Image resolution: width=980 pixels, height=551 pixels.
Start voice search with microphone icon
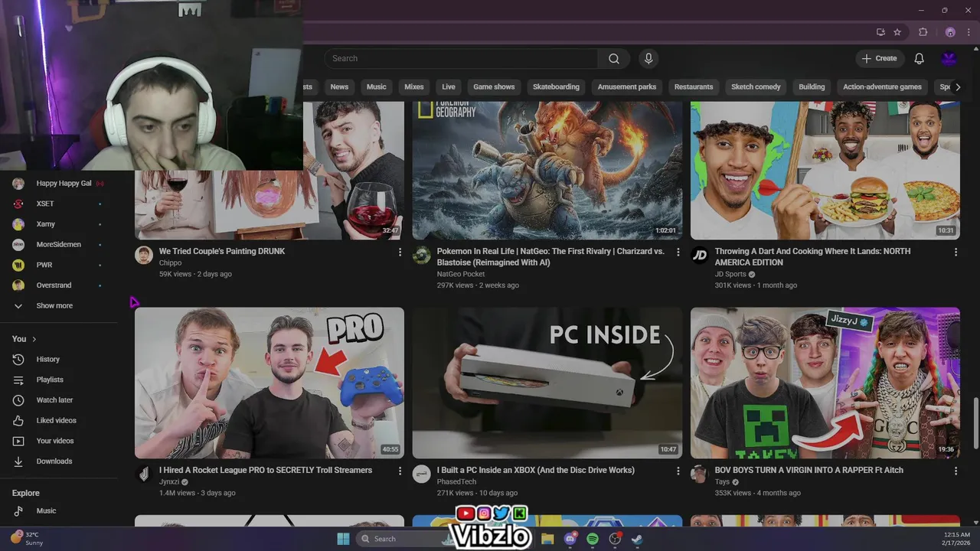point(648,59)
